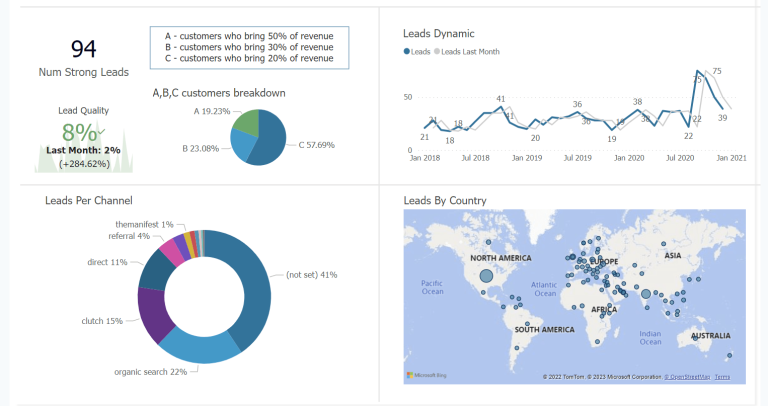768x406 pixels.
Task: Open the OpenStreetMap link on the map
Action: click(x=688, y=377)
